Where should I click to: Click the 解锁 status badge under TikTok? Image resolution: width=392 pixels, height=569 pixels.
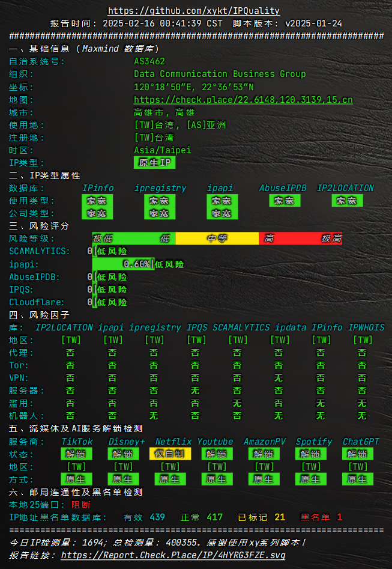pyautogui.click(x=76, y=454)
